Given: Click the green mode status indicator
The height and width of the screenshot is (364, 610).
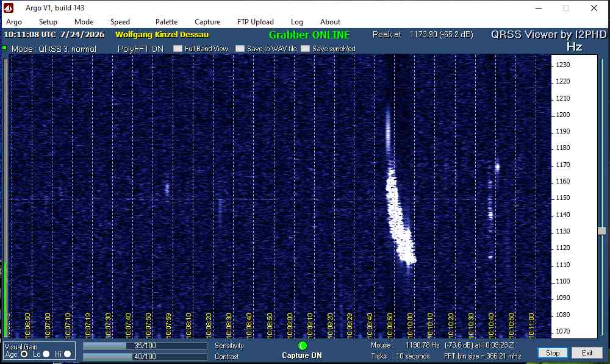Looking at the screenshot, I should pyautogui.click(x=4, y=48).
